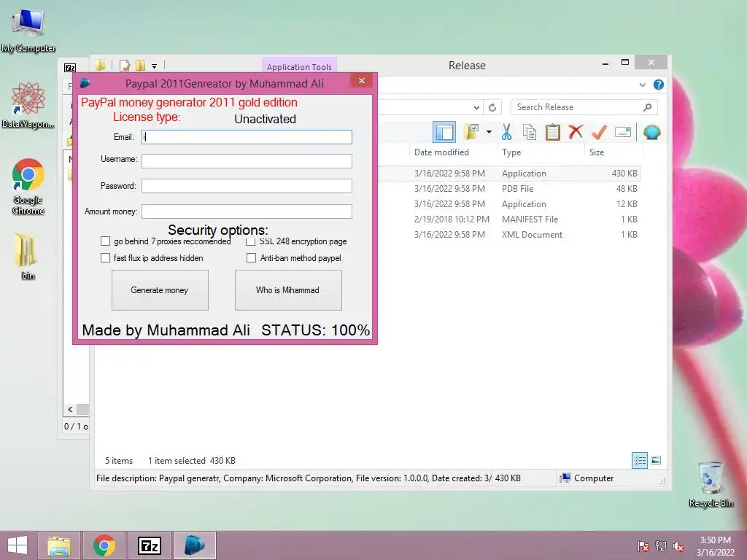Open File Explorer from taskbar
This screenshot has height=560, width=747.
point(59,545)
